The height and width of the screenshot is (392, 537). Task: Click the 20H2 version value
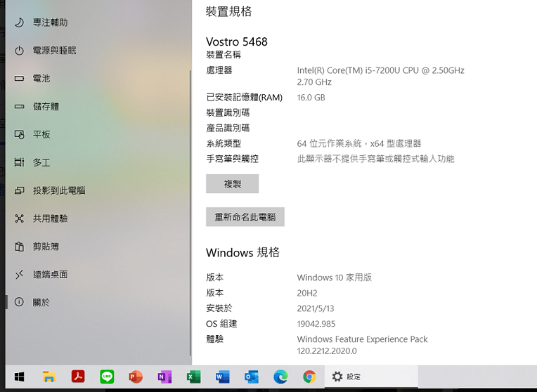coord(307,294)
